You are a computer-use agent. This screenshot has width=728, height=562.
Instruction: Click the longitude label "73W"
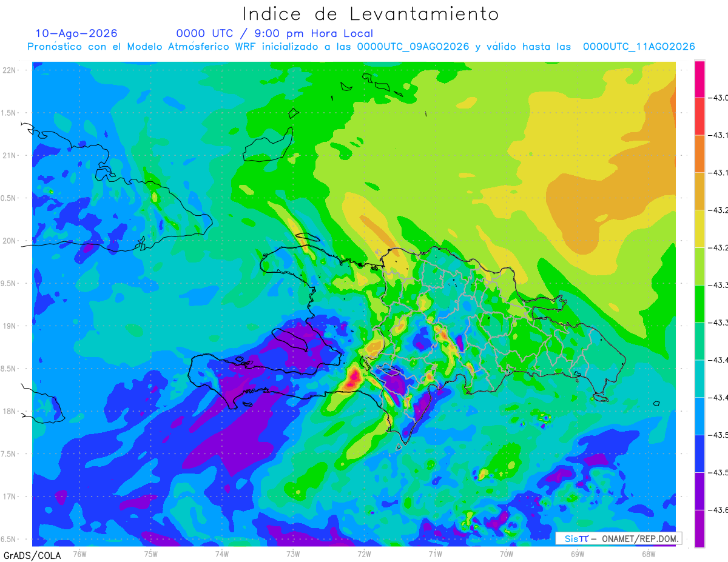(x=293, y=554)
